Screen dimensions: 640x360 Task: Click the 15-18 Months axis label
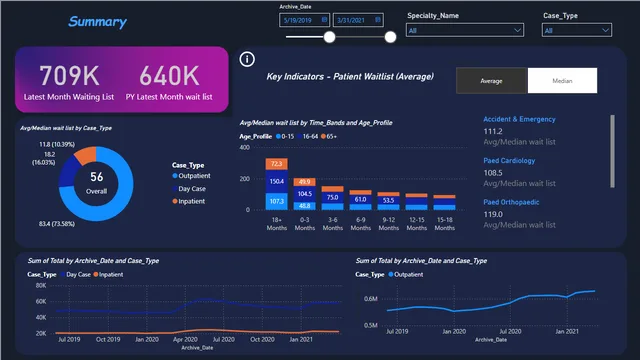click(x=444, y=224)
